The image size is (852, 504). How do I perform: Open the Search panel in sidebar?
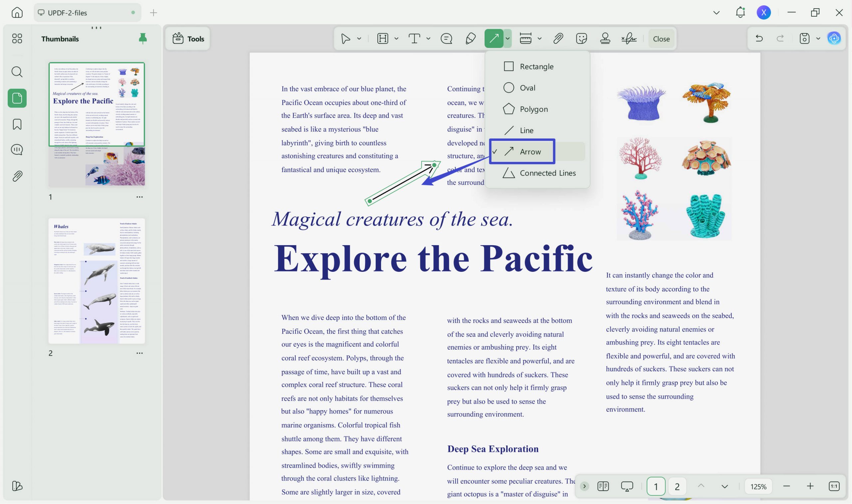(17, 72)
